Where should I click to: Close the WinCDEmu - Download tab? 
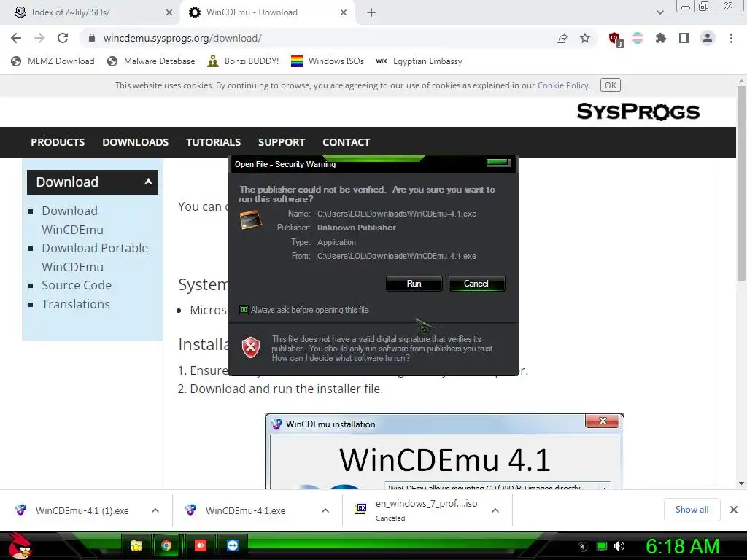344,12
